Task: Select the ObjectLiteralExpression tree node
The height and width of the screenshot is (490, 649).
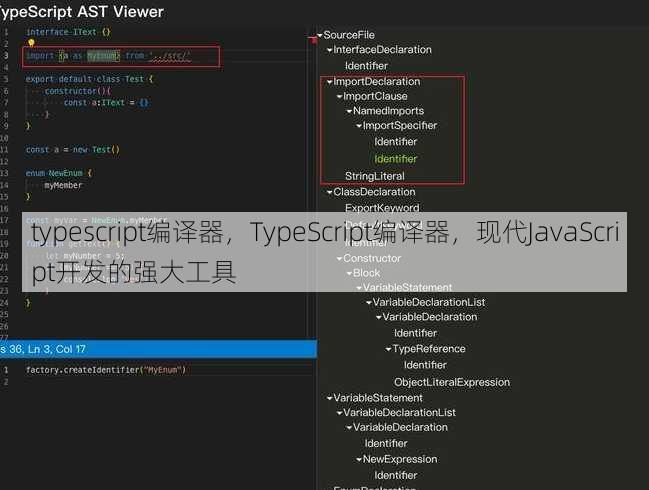Action: pos(452,382)
